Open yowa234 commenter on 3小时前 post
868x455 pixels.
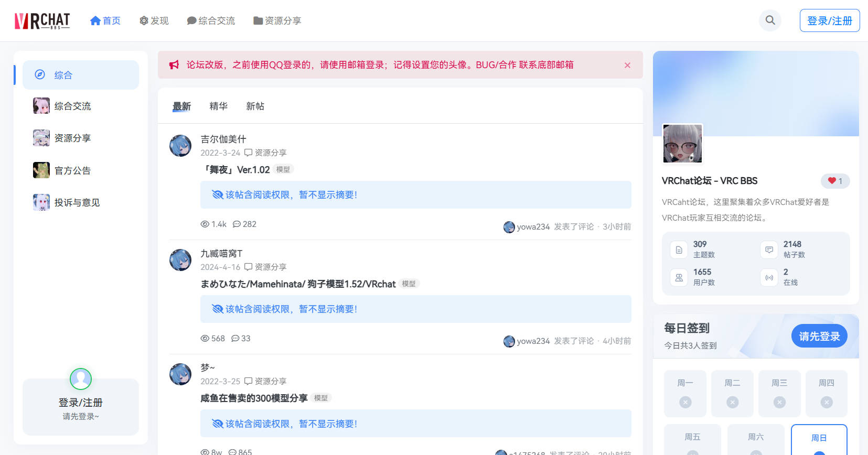click(527, 226)
